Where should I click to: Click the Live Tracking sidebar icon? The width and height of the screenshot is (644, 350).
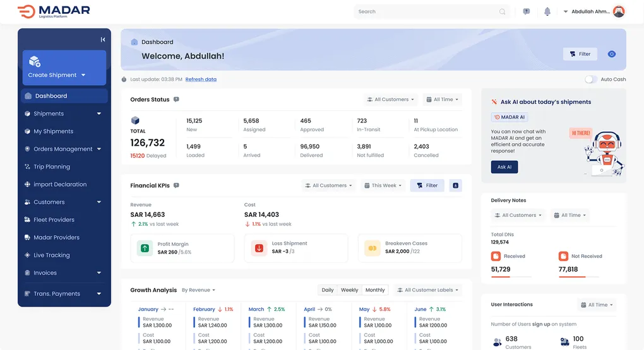[x=27, y=255]
